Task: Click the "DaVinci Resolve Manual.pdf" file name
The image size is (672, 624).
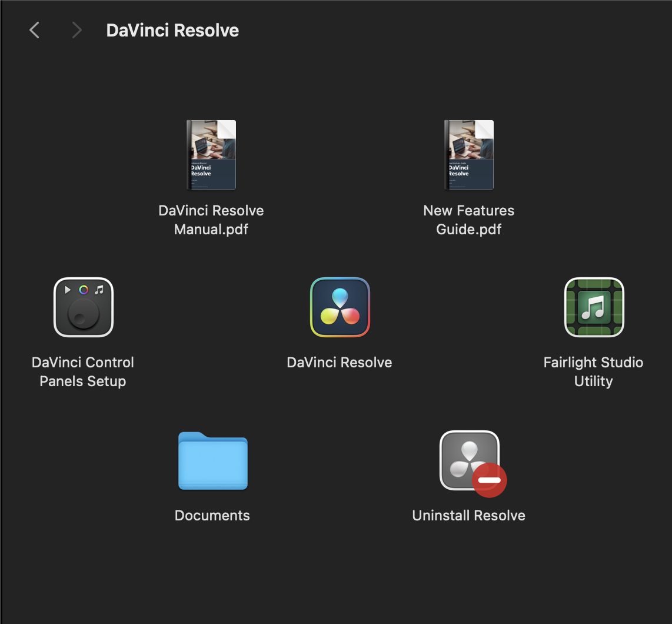Action: click(x=211, y=220)
